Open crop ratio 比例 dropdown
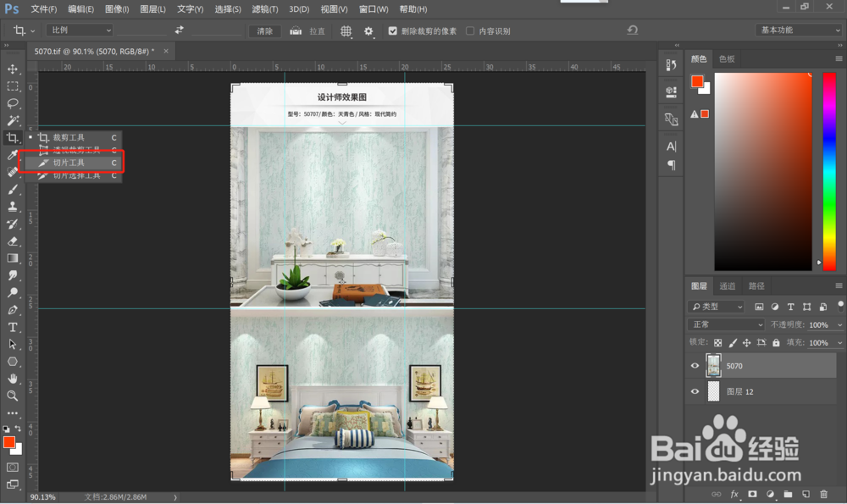The width and height of the screenshot is (847, 504). [x=80, y=30]
